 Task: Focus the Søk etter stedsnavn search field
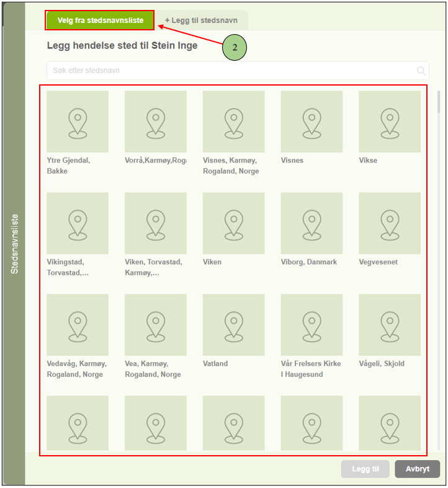pos(230,71)
